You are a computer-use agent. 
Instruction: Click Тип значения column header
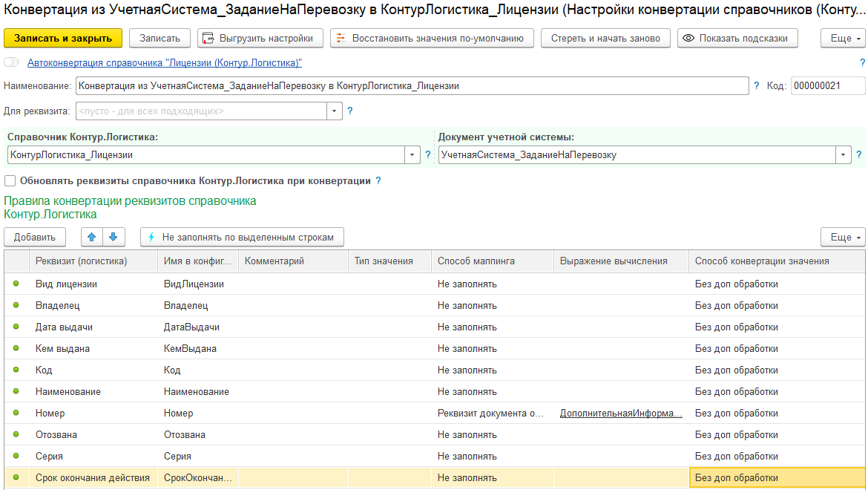coord(389,261)
